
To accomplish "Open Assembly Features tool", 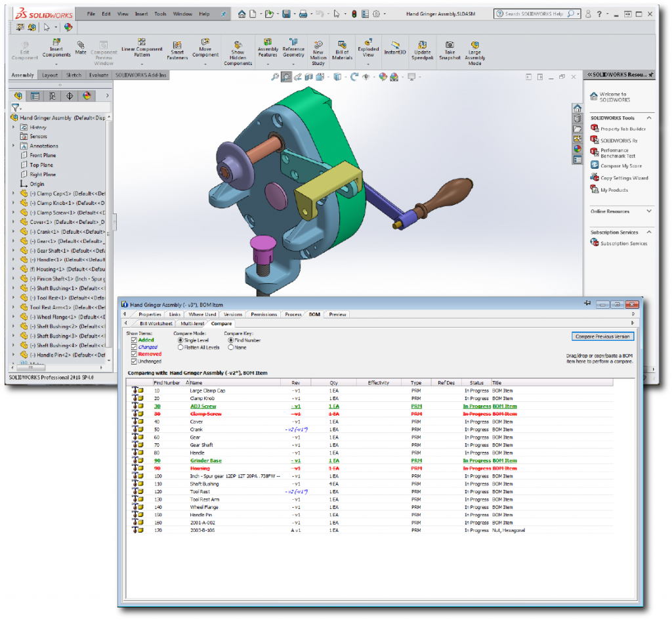I will click(x=268, y=47).
